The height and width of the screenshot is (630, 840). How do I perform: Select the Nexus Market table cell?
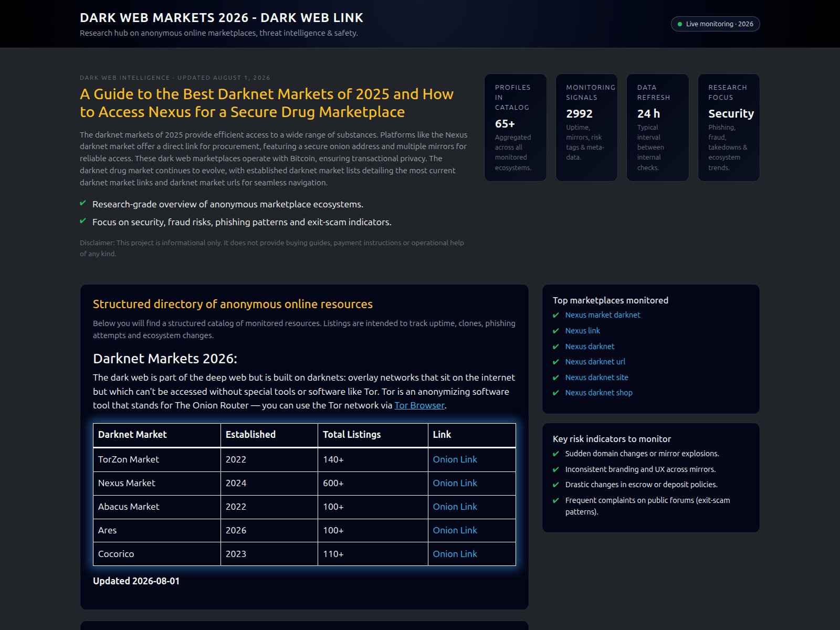(157, 484)
